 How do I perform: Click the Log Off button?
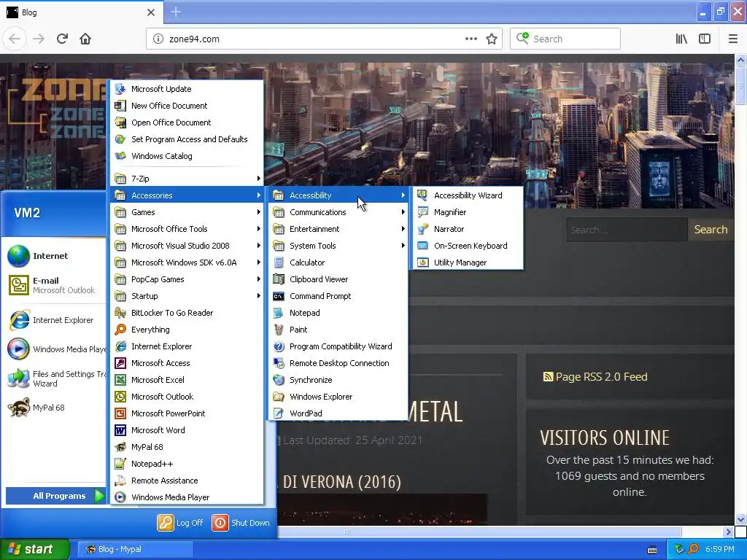click(x=181, y=523)
